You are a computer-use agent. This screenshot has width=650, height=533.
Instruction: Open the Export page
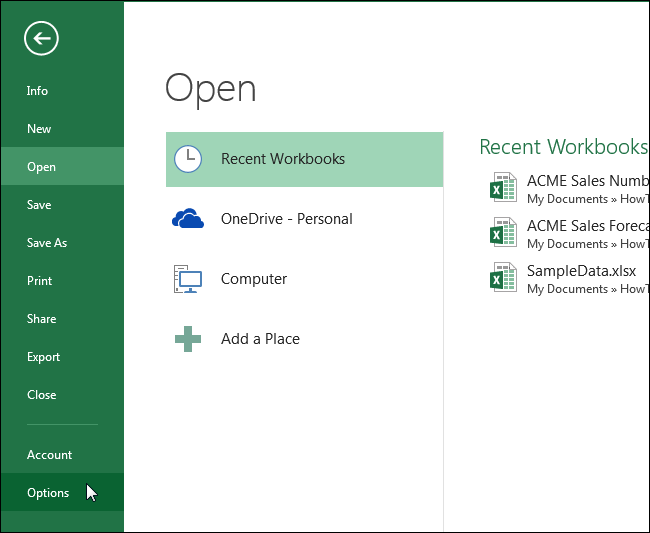point(62,357)
